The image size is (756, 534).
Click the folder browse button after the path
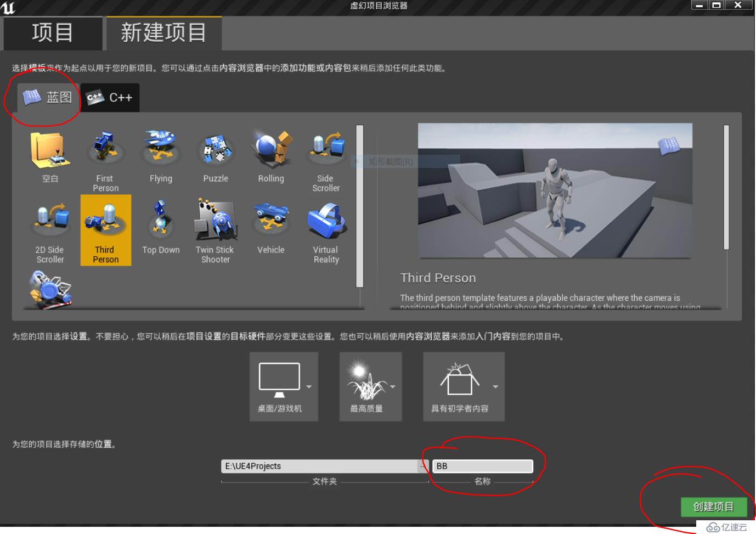coord(424,466)
